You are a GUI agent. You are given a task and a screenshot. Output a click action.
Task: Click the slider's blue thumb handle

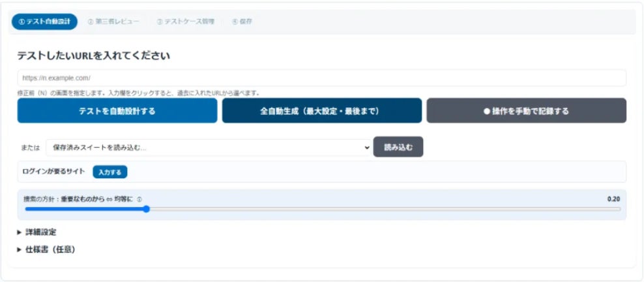tap(146, 209)
